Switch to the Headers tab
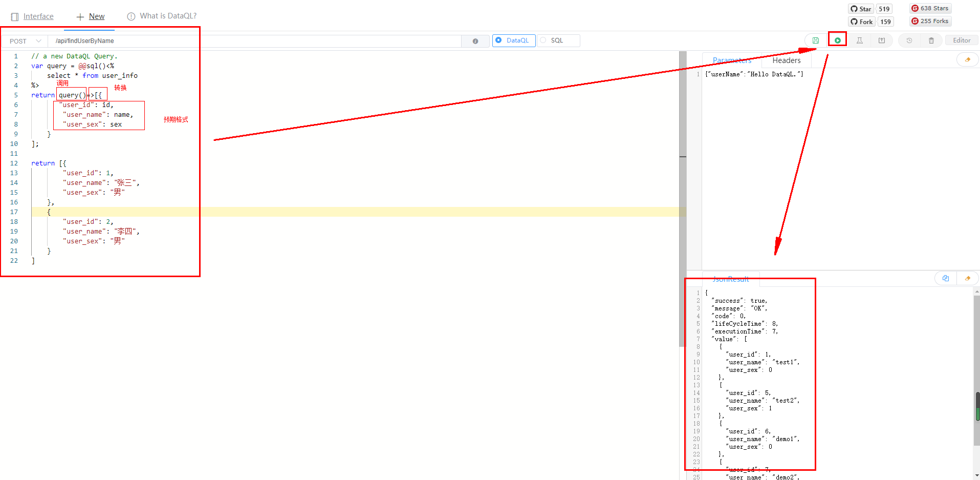Viewport: 980px width, 480px height. pos(787,60)
